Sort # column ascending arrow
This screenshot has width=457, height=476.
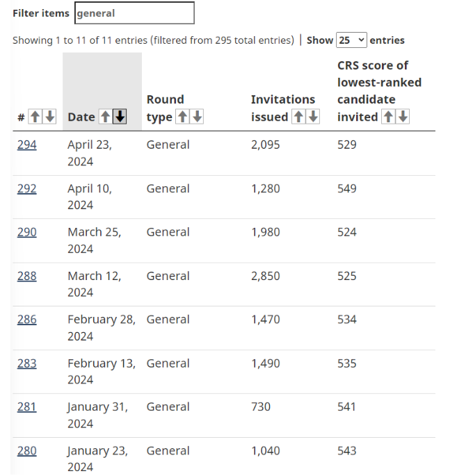coord(35,117)
